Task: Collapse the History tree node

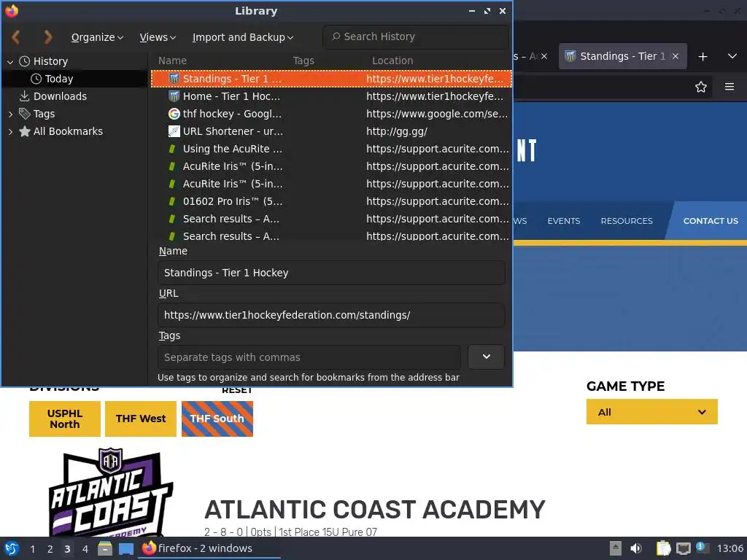Action: tap(10, 61)
